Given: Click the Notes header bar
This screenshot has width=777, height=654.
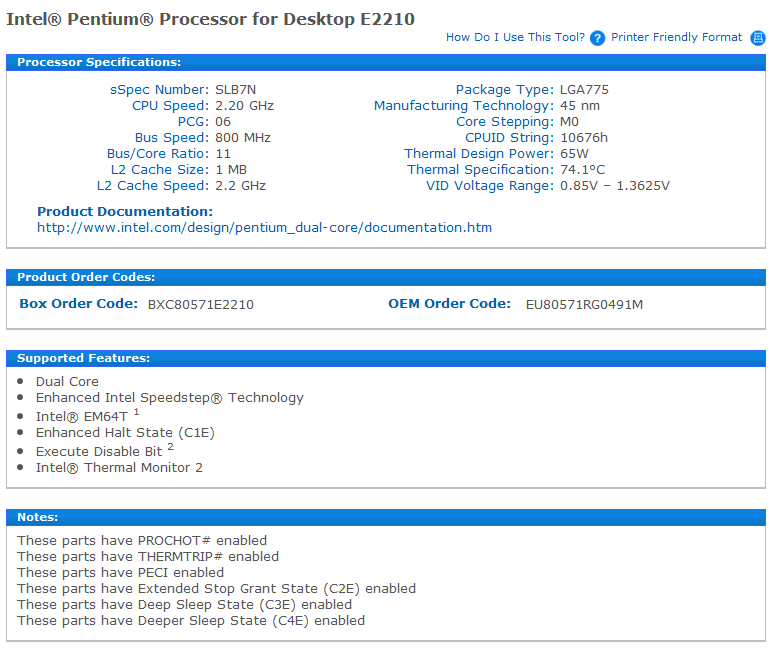Looking at the screenshot, I should pos(386,517).
